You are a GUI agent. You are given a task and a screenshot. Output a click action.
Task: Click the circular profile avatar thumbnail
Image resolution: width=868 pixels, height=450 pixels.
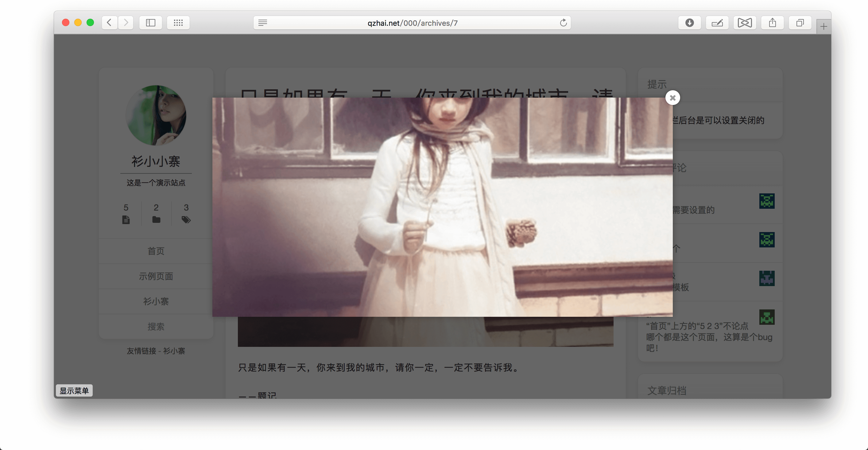pos(156,115)
